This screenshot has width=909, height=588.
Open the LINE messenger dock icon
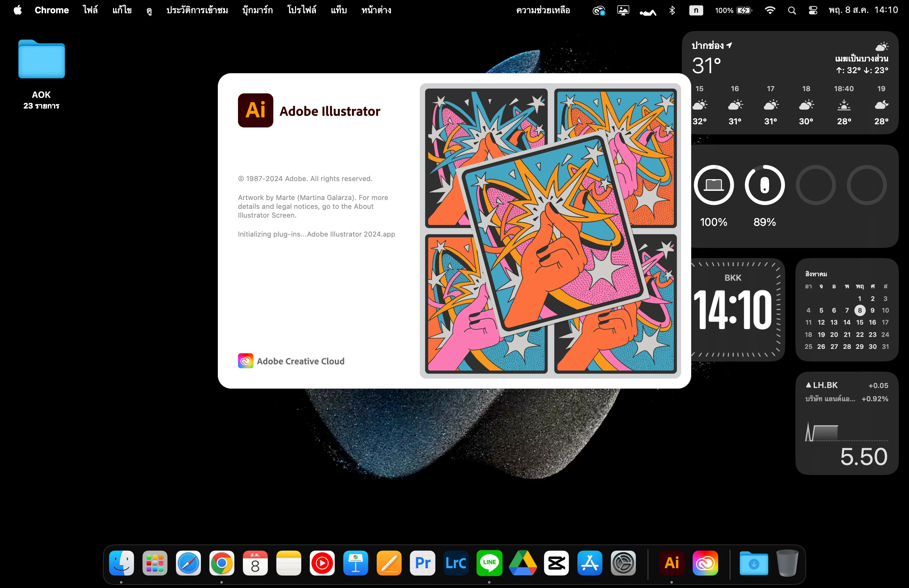coord(489,563)
